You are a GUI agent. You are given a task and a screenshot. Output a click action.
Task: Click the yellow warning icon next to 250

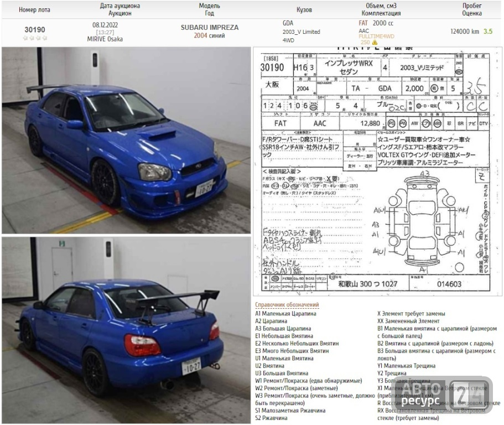coord(375,43)
